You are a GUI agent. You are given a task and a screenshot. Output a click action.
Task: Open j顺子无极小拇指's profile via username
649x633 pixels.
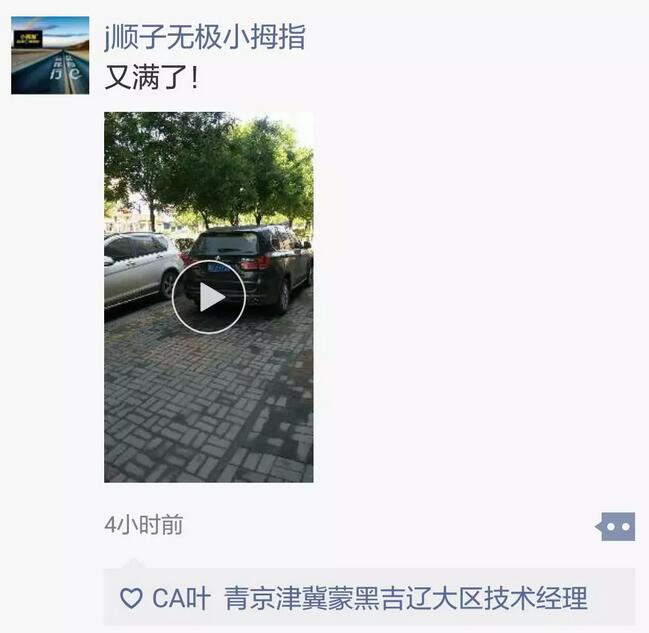tap(204, 37)
